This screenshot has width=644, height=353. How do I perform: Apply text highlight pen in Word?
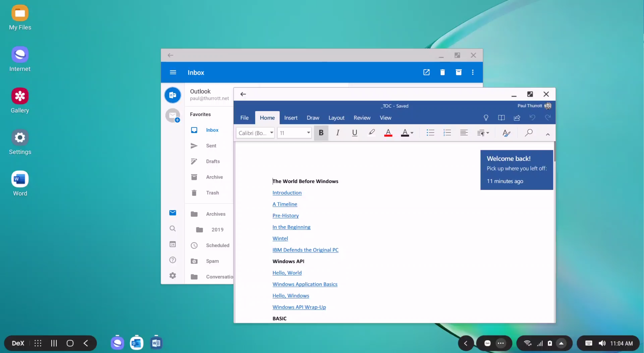372,133
